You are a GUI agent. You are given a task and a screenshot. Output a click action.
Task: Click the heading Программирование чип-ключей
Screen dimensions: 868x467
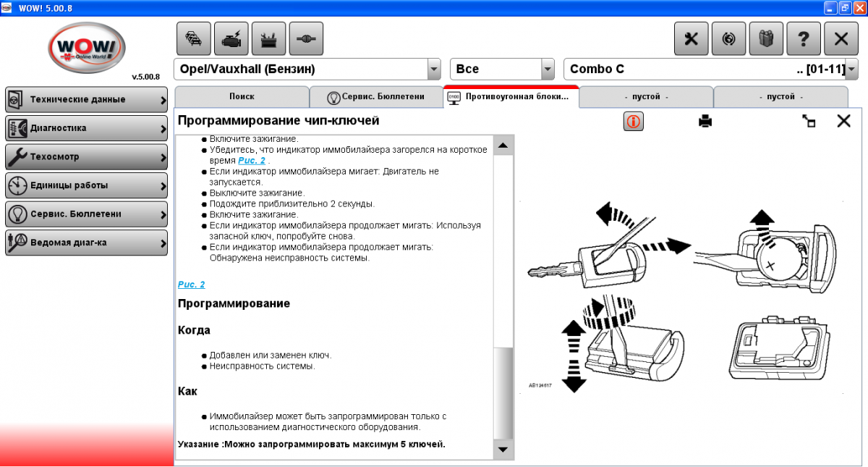(x=278, y=120)
